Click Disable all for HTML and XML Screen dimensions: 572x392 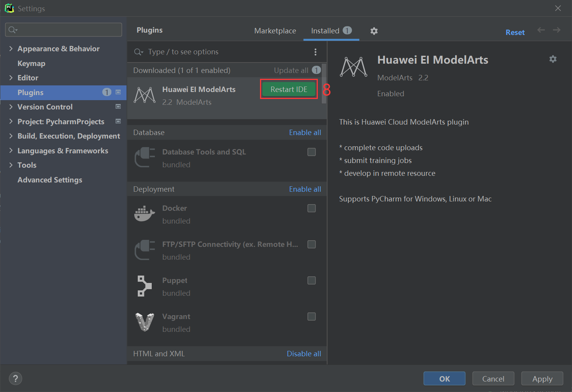pos(304,354)
